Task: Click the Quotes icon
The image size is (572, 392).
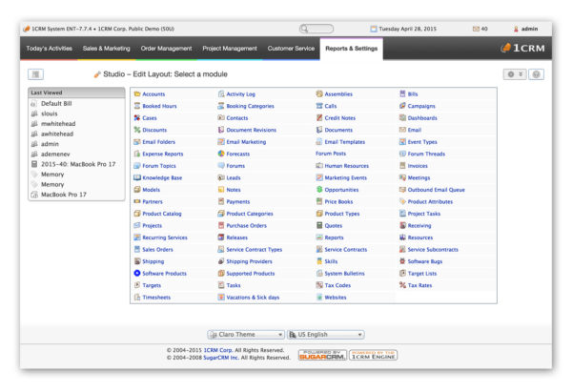Action: tap(319, 225)
